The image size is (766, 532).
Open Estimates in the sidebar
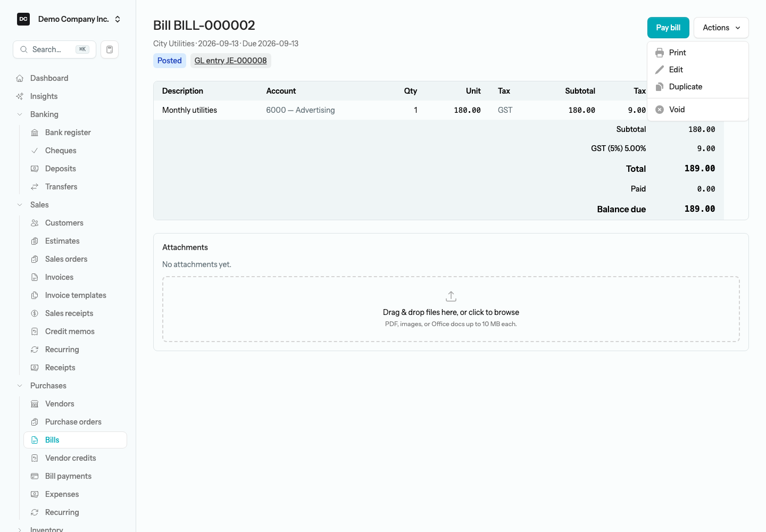75,241
